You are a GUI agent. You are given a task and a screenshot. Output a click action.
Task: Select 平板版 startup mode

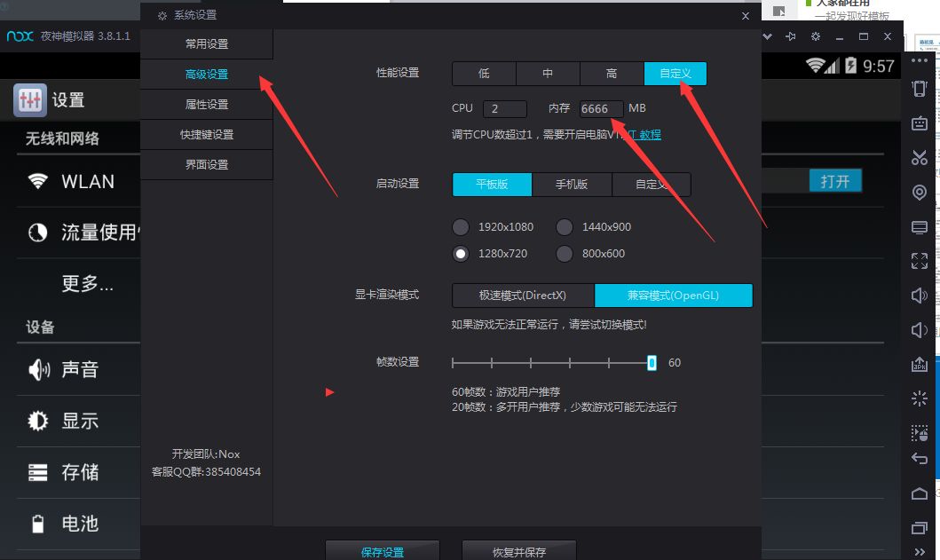tap(492, 184)
